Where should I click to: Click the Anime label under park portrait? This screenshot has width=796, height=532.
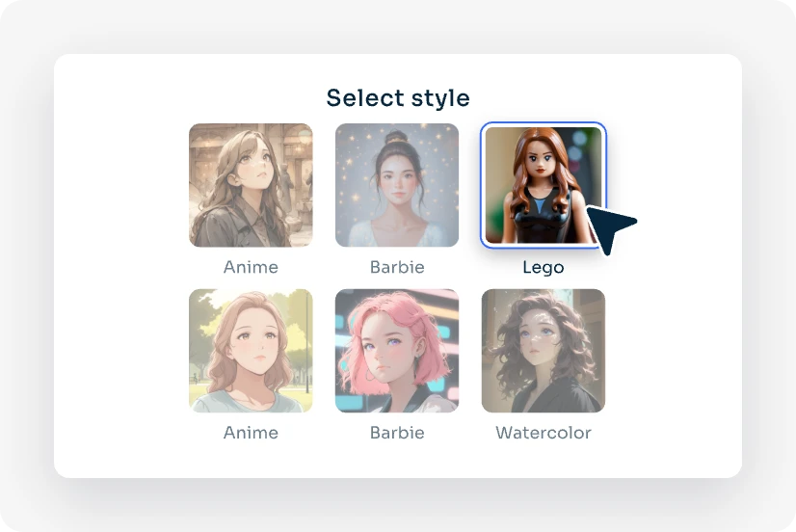point(251,433)
